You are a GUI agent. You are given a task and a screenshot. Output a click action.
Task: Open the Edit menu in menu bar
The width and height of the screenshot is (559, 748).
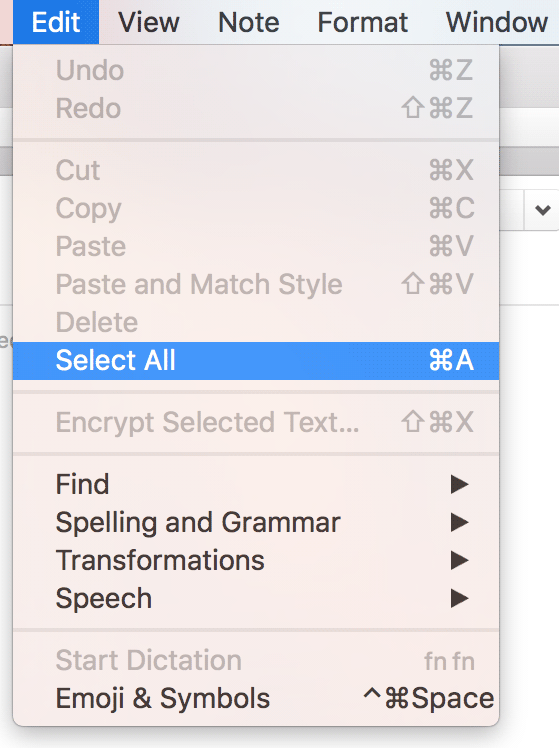(56, 22)
